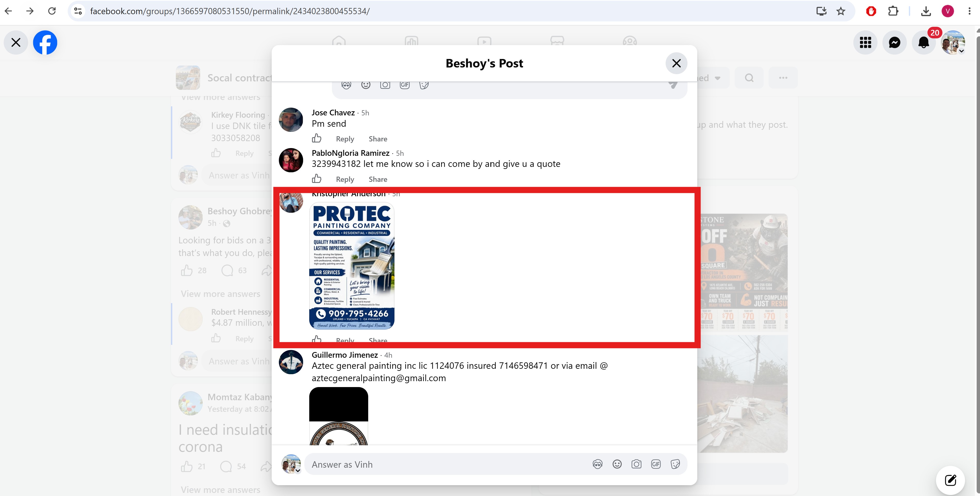Open the red ad blocker extension
This screenshot has height=496, width=980.
coord(871,11)
